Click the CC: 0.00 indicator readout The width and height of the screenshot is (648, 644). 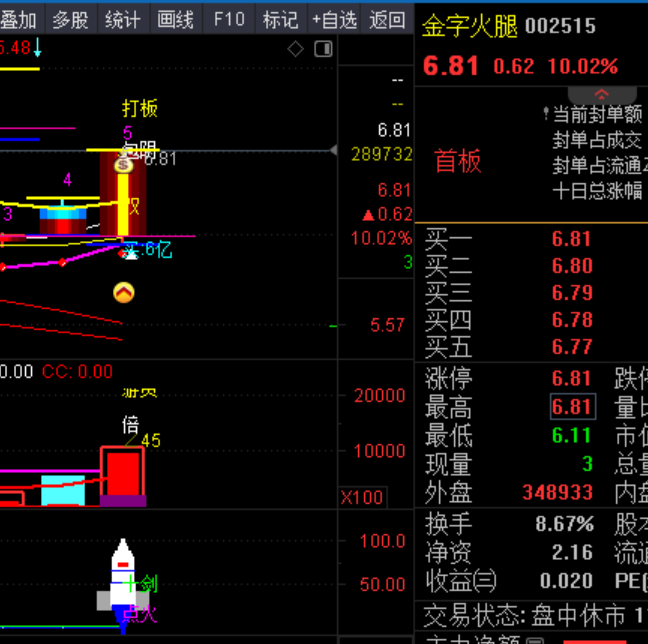click(x=77, y=372)
